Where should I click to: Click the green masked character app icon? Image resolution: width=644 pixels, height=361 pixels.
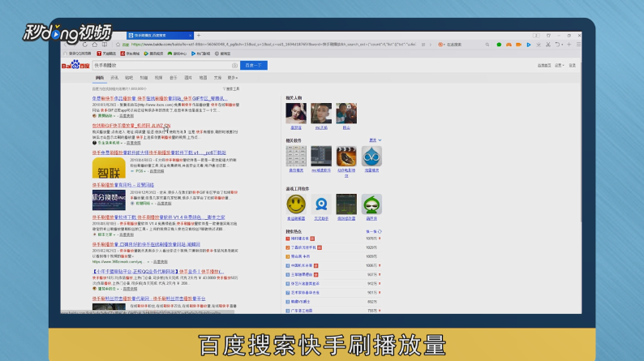371,204
